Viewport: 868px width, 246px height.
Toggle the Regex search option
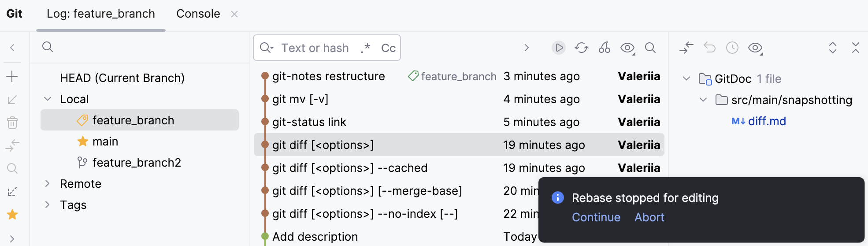(365, 48)
